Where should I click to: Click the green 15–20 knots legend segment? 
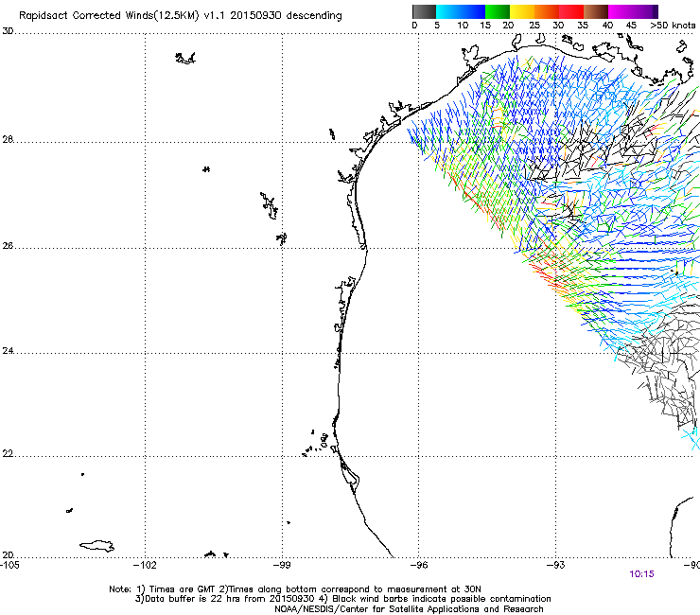tap(498, 11)
